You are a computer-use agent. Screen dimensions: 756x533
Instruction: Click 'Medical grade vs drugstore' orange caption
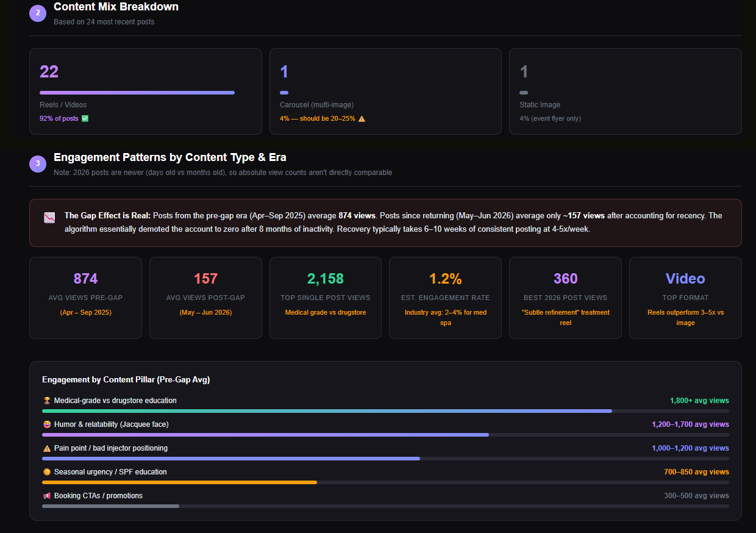[x=326, y=312]
